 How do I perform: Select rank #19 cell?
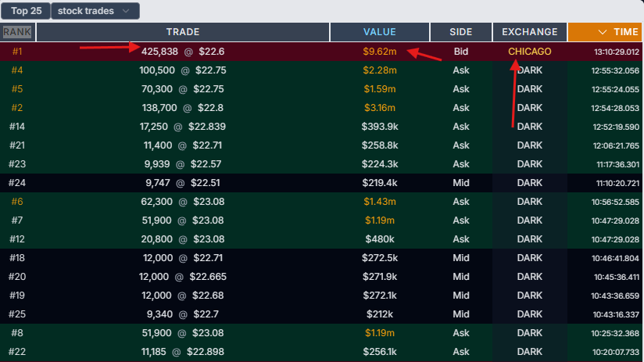[17, 296]
